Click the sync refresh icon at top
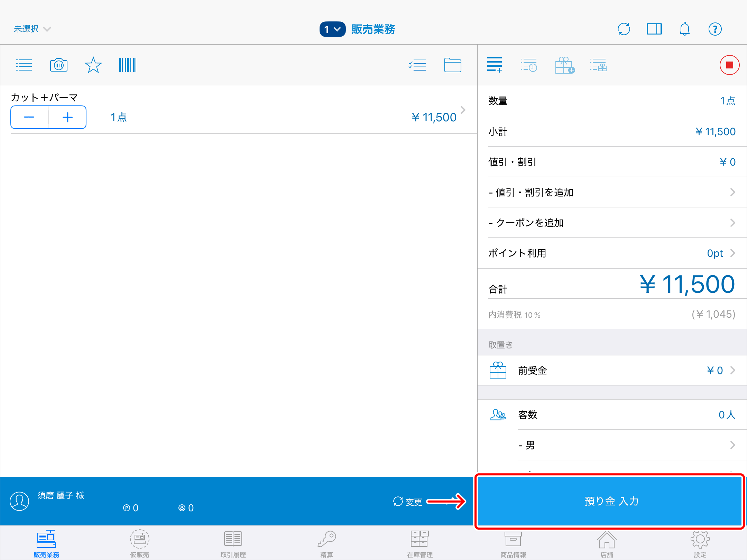Image resolution: width=747 pixels, height=560 pixels. (624, 29)
